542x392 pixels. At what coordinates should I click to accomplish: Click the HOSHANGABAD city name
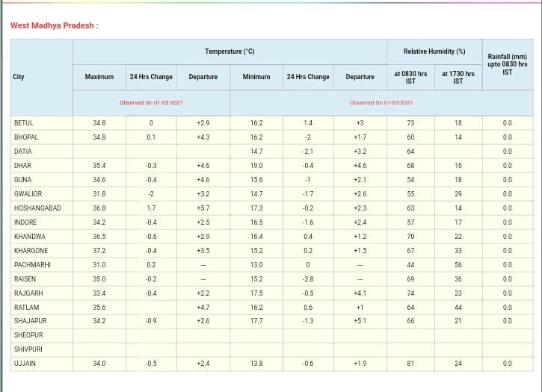(x=37, y=208)
